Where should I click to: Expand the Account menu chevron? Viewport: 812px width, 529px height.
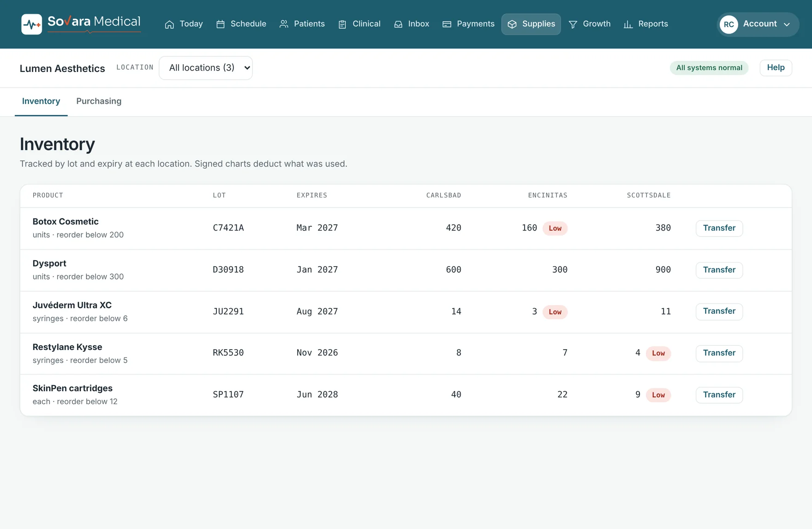pyautogui.click(x=787, y=24)
